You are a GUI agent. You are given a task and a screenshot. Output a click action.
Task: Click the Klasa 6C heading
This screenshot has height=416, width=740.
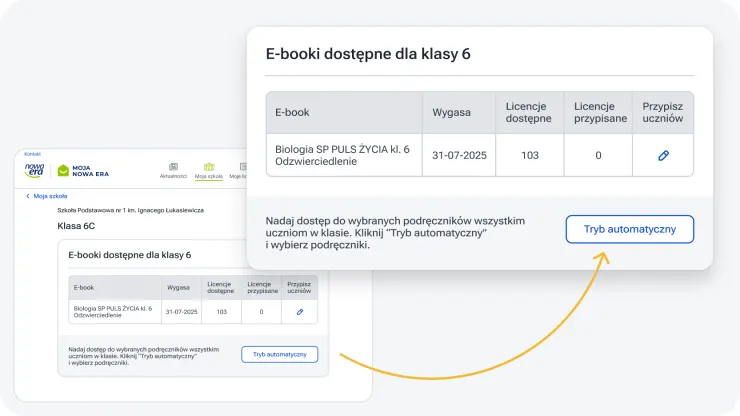tap(78, 227)
